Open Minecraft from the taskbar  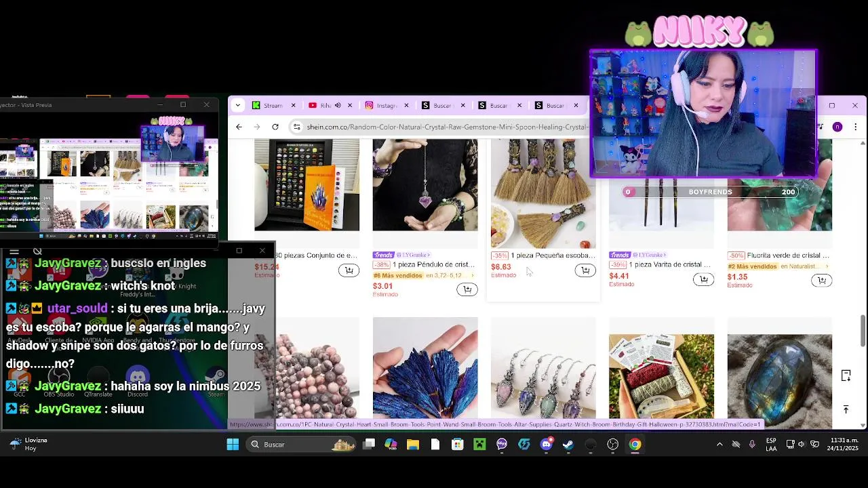click(479, 445)
